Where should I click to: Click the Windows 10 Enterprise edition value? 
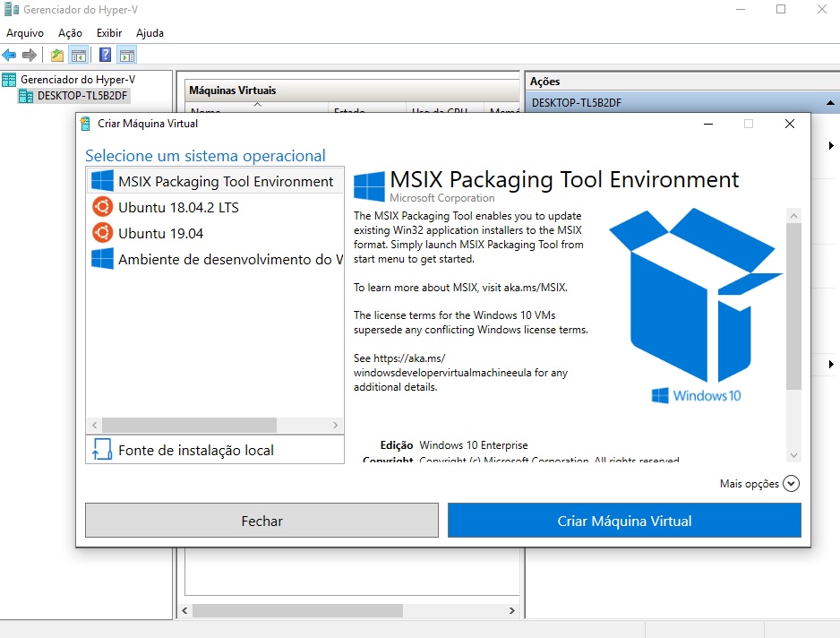click(474, 445)
